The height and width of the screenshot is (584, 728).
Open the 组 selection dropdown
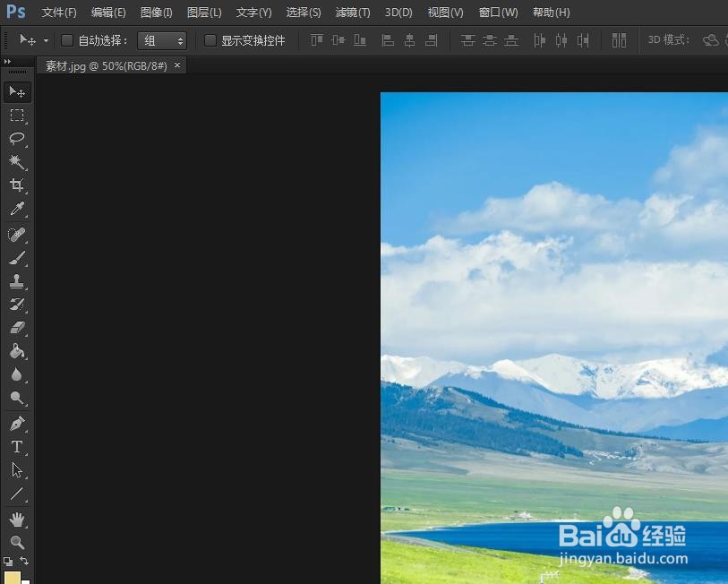[162, 40]
